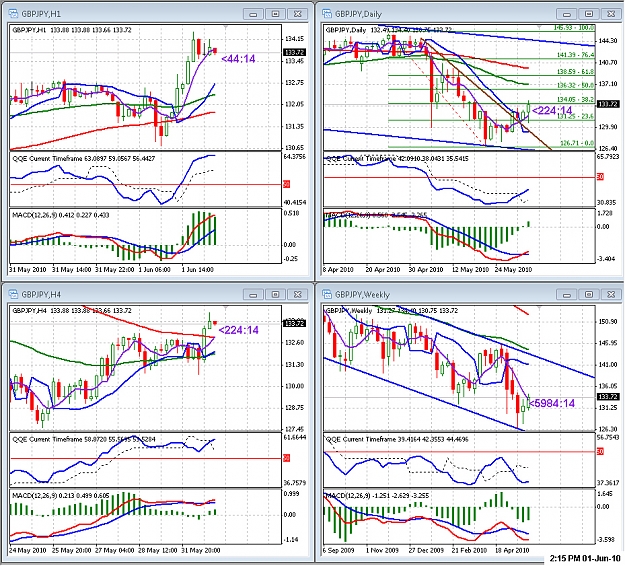Click the <44:14 countdown label in H1 chart
The height and width of the screenshot is (566, 625).
pyautogui.click(x=238, y=59)
